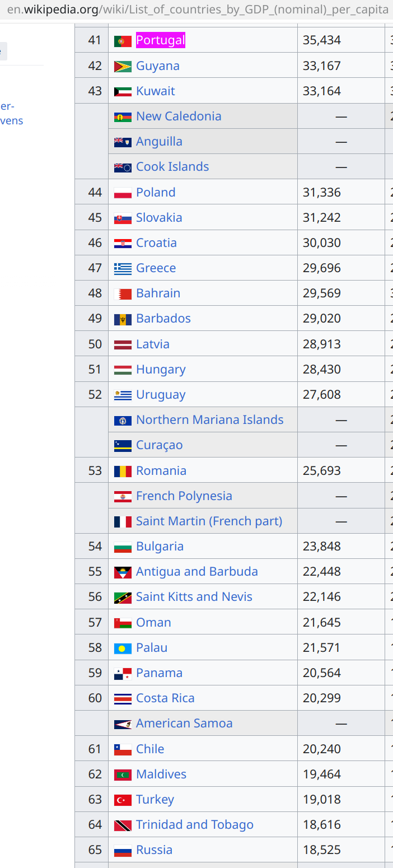Click the Curaçao flag icon
Viewport: 393px width, 868px height.
tap(123, 445)
